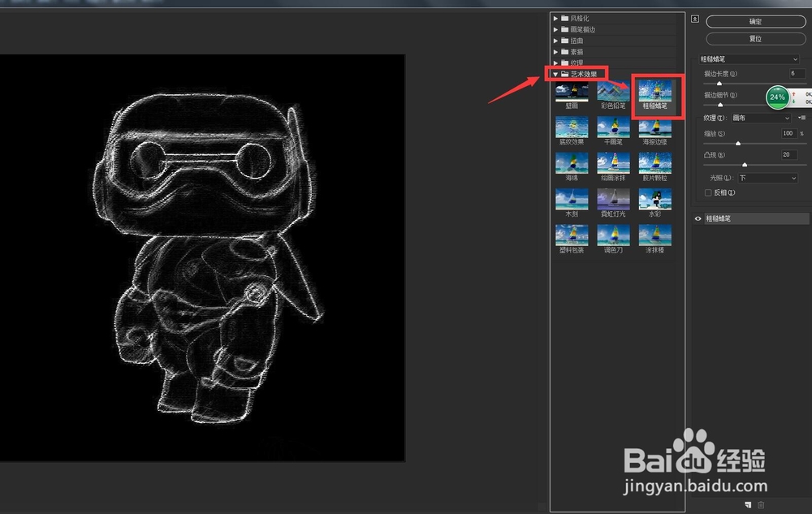Screen dimensions: 812x514
Task: Click the preview image of the robot figure
Action: click(x=202, y=257)
